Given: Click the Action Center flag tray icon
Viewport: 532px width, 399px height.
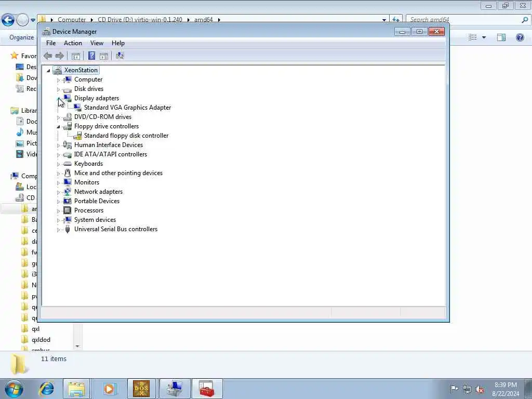Looking at the screenshot, I should [x=454, y=389].
